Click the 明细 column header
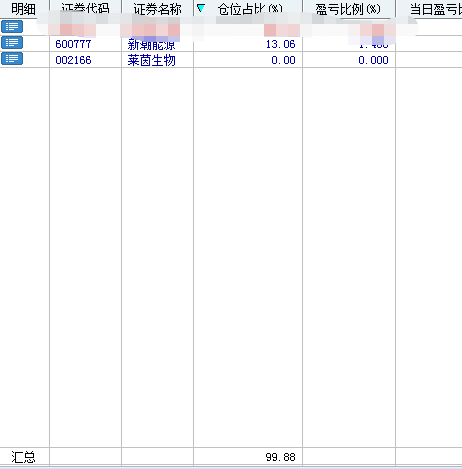 click(24, 9)
